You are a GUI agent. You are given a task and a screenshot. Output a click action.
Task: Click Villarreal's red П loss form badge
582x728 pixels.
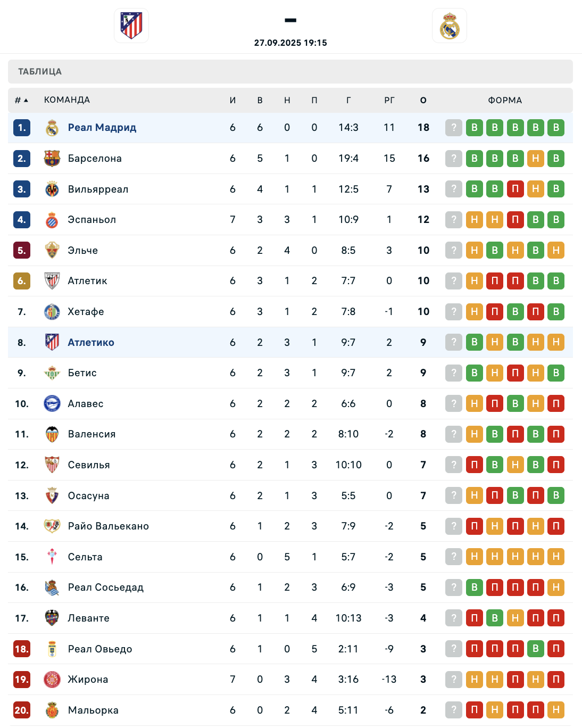pyautogui.click(x=515, y=189)
